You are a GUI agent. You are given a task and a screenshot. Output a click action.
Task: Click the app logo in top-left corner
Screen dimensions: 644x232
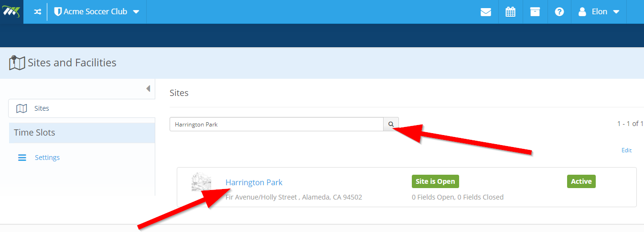point(11,11)
